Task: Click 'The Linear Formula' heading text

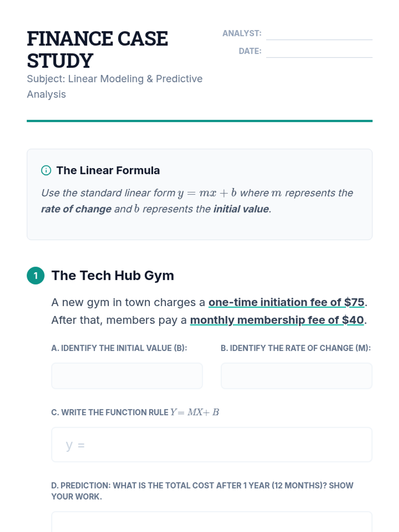Action: [108, 171]
